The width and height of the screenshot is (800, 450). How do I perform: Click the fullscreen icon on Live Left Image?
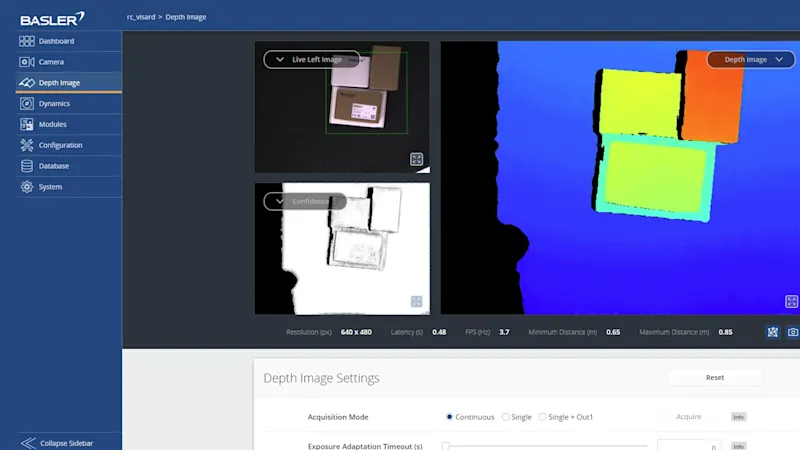417,159
